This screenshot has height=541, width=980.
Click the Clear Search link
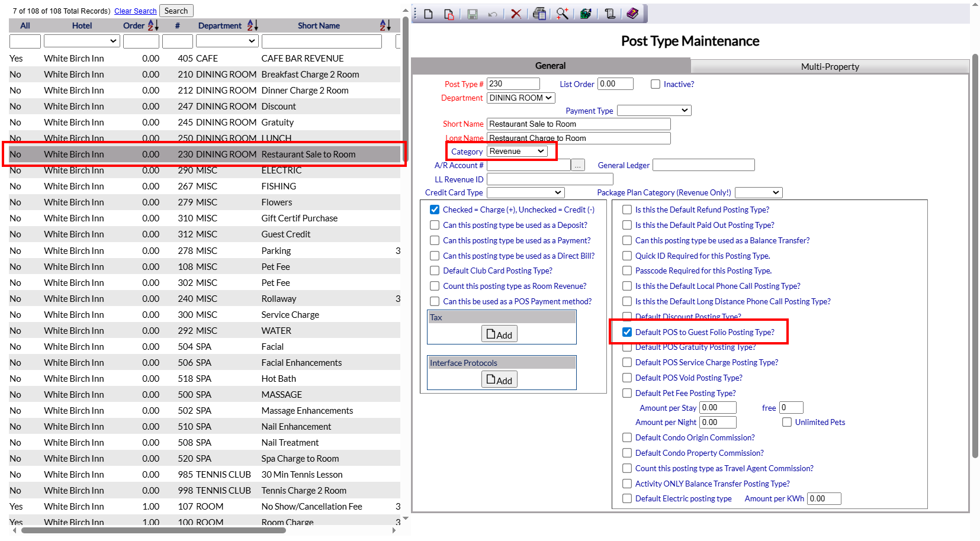tap(136, 11)
